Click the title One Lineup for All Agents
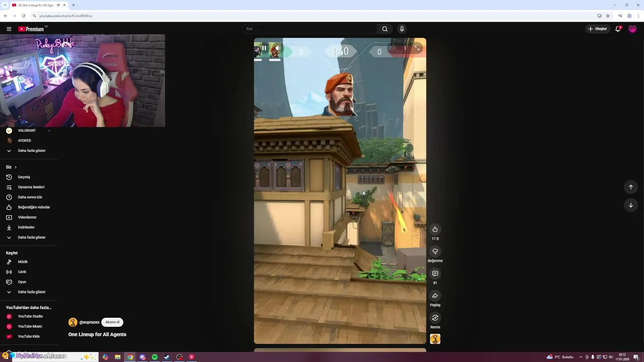Screen dimensions: 644x362 click(x=97, y=334)
